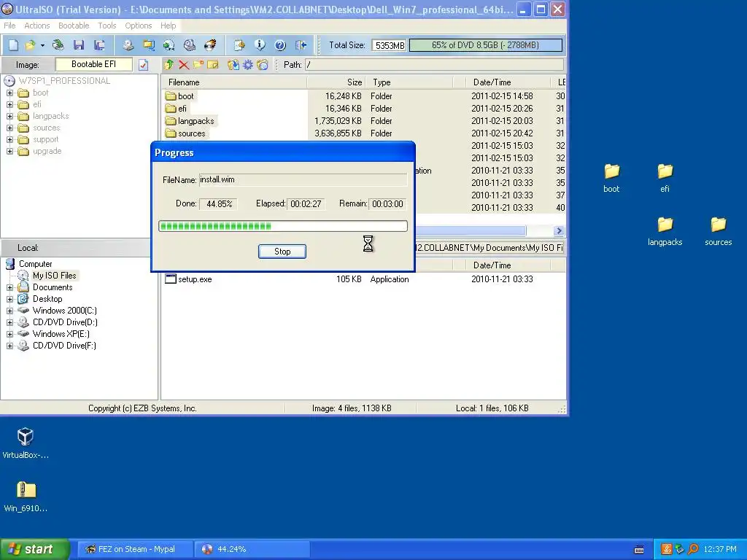The height and width of the screenshot is (560, 747).
Task: Click the Make CD/DVD Image icon
Action: (128, 45)
